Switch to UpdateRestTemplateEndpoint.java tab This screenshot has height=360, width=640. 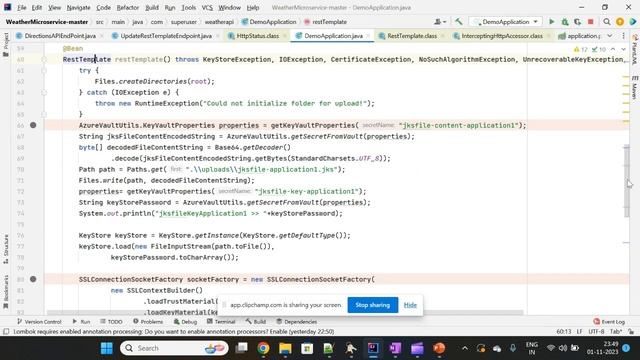[x=166, y=36]
